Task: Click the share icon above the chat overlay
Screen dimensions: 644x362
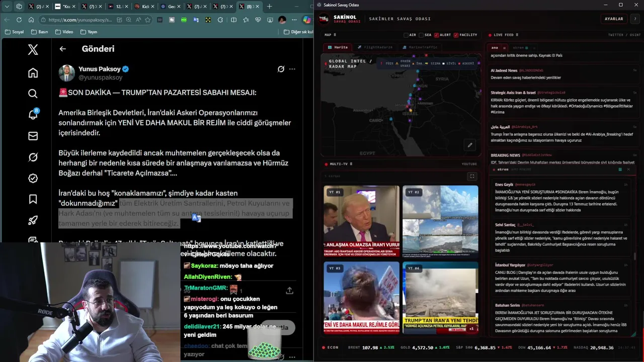Action: (x=289, y=291)
